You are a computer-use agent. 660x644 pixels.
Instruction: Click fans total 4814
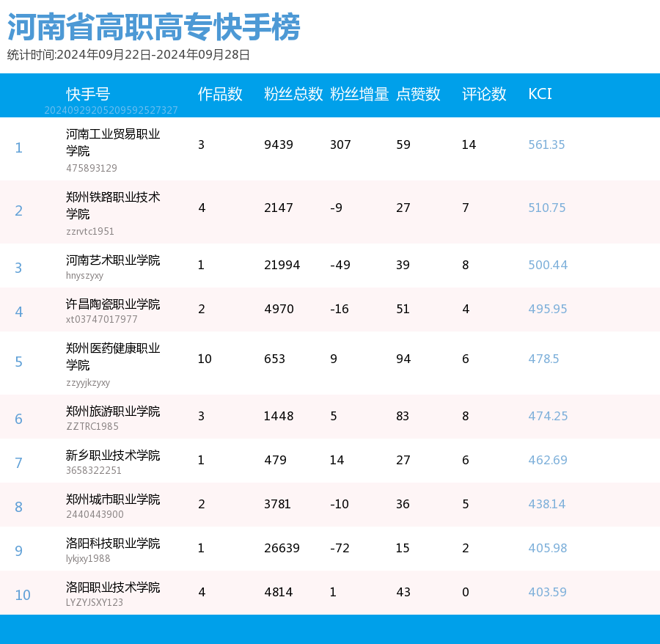(279, 592)
